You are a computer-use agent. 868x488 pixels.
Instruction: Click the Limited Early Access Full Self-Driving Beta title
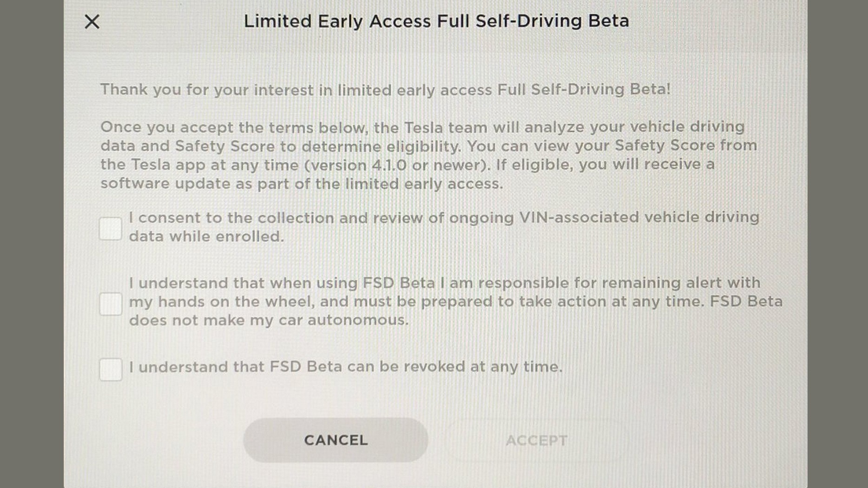click(437, 21)
